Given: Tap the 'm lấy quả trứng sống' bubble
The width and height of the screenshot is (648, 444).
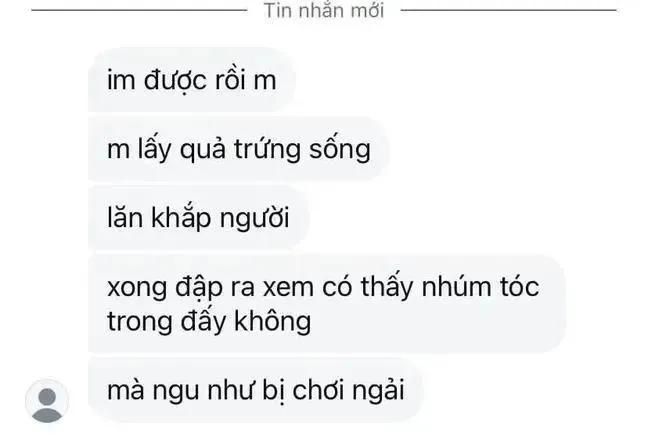Looking at the screenshot, I should click(x=238, y=149).
